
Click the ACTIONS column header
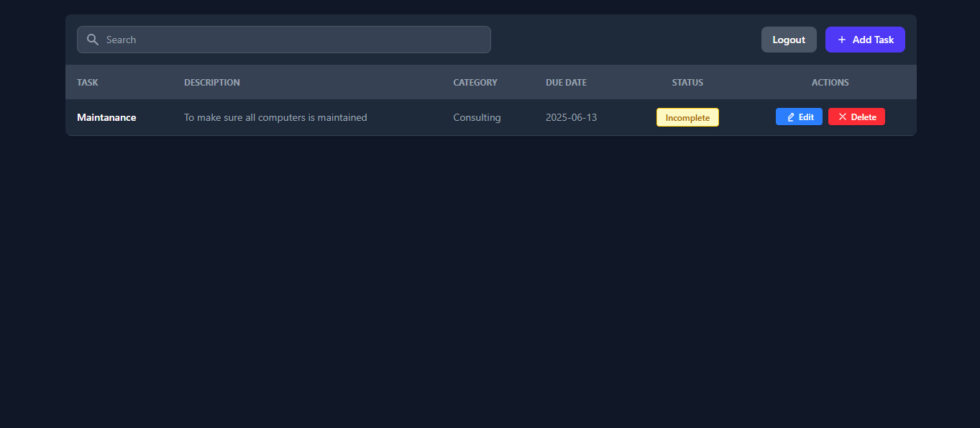tap(830, 82)
